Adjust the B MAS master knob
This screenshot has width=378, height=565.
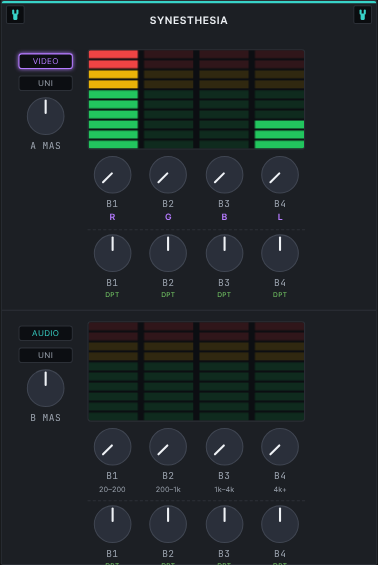46,388
